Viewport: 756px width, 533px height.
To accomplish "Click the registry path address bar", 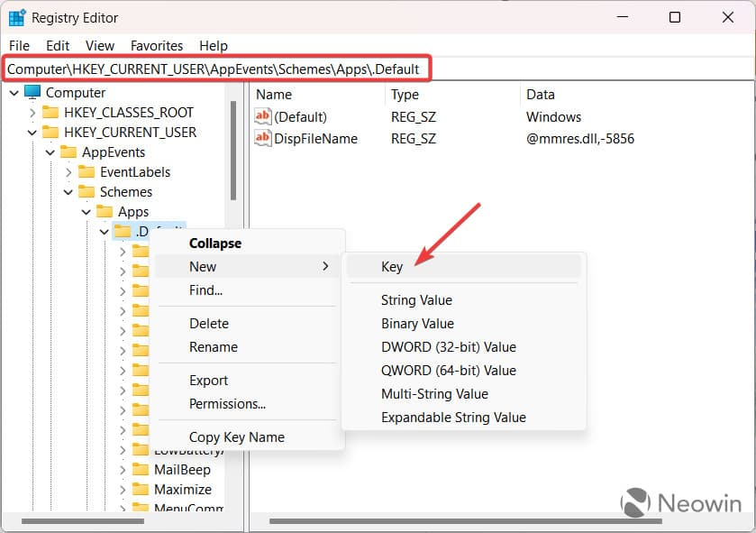I will 216,69.
